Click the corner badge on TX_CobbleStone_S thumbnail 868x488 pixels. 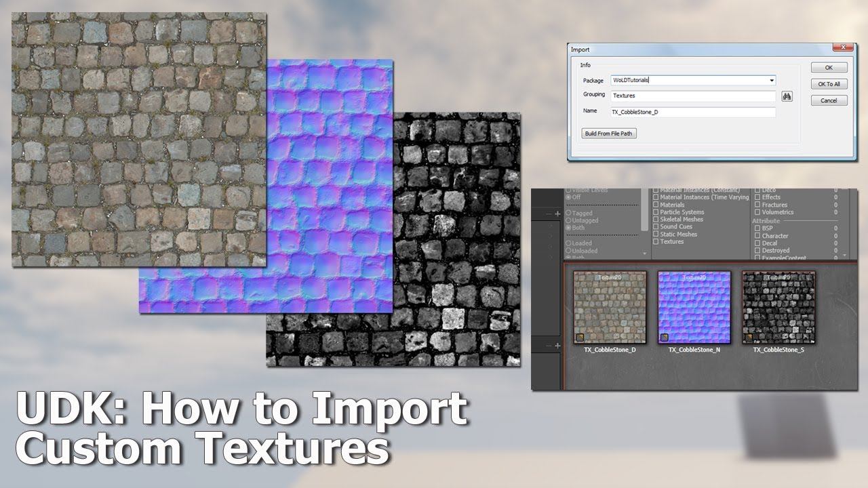point(749,337)
